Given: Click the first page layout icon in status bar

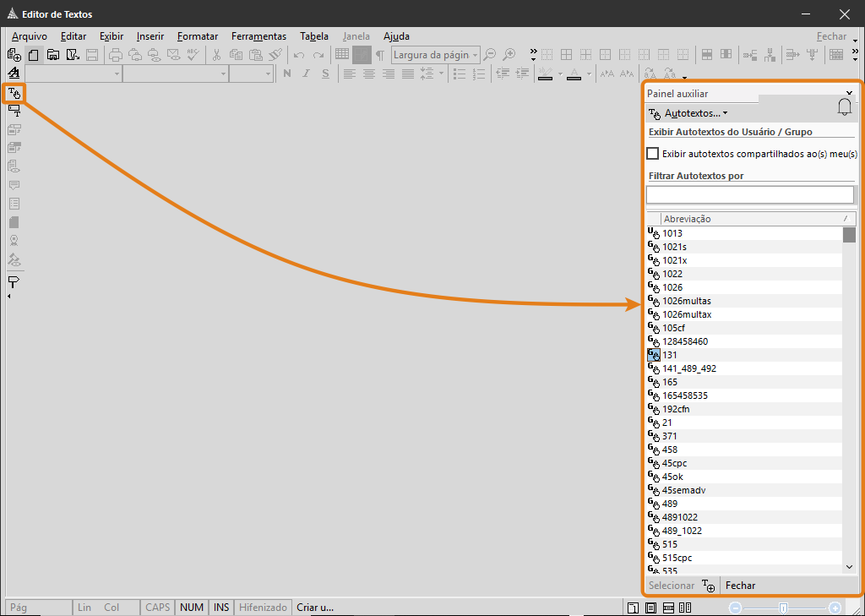Looking at the screenshot, I should [634, 608].
